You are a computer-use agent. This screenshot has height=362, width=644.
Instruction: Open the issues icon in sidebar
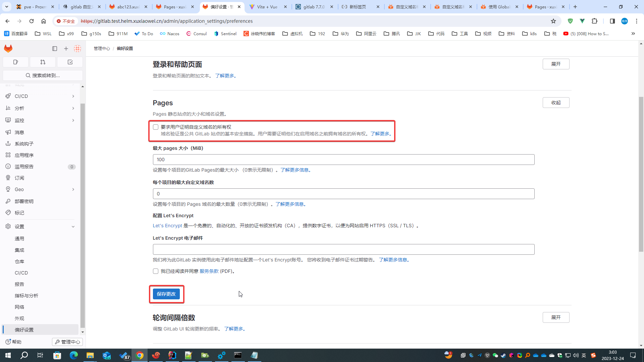(15, 62)
